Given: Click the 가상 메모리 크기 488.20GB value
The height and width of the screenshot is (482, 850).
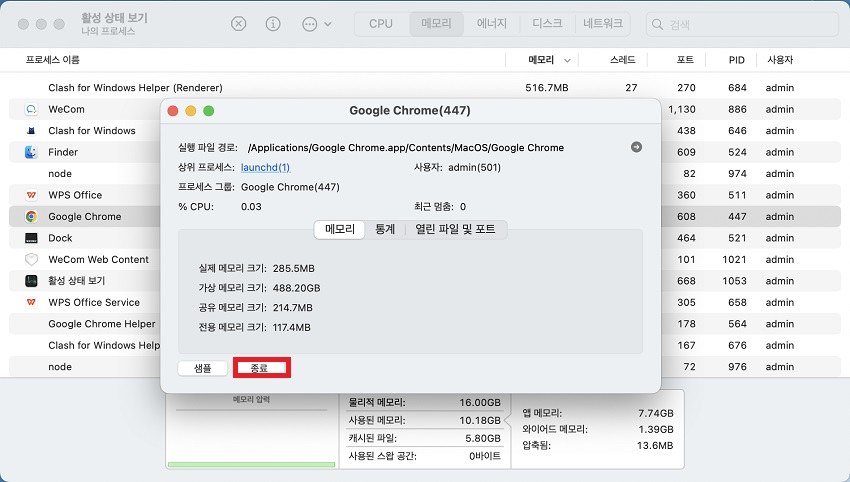Looking at the screenshot, I should [297, 288].
